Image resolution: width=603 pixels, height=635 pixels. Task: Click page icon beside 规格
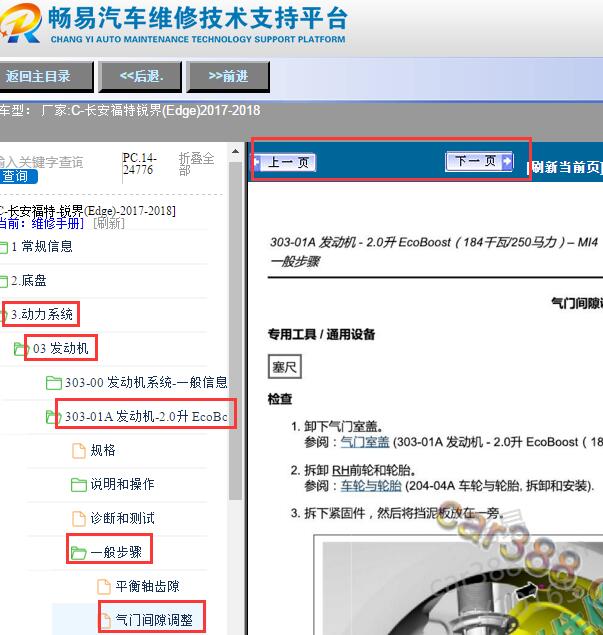click(79, 451)
